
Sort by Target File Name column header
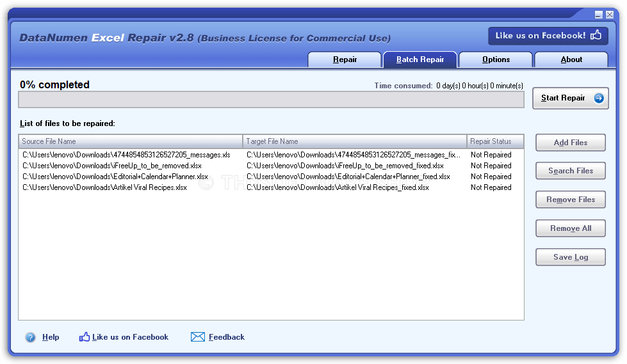pyautogui.click(x=355, y=141)
